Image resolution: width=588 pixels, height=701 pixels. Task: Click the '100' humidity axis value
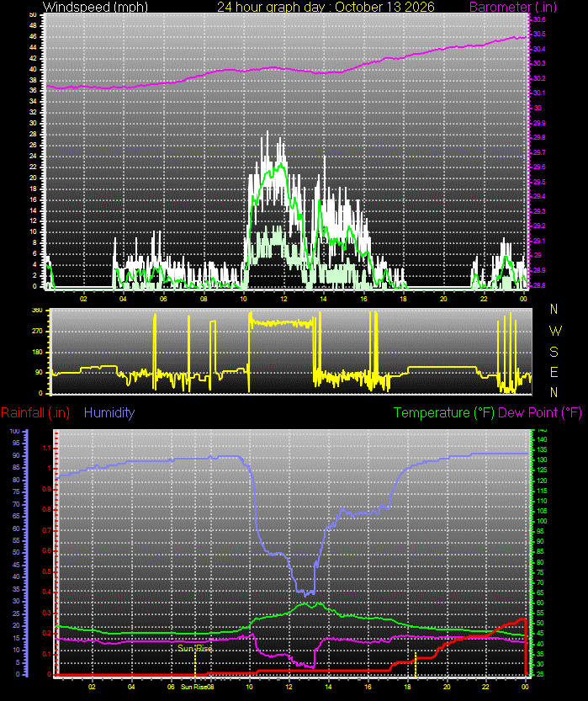14,431
